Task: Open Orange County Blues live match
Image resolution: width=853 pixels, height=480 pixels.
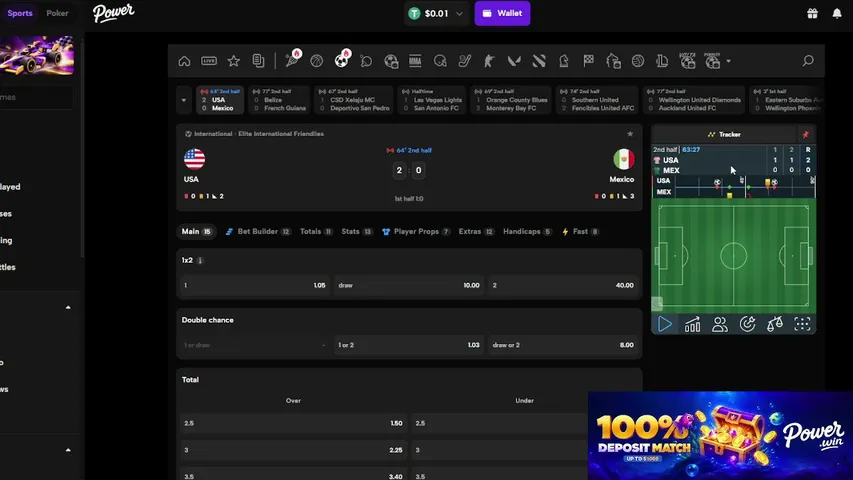Action: pyautogui.click(x=511, y=100)
